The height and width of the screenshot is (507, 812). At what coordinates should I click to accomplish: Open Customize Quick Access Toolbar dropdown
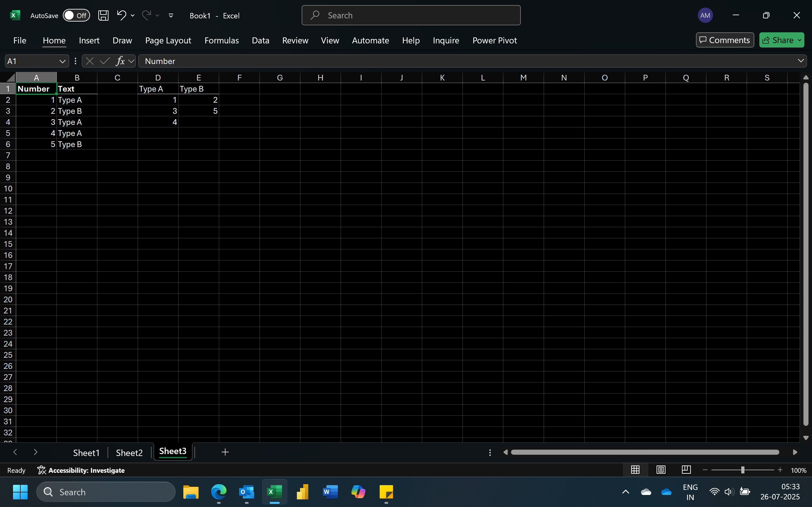click(171, 16)
